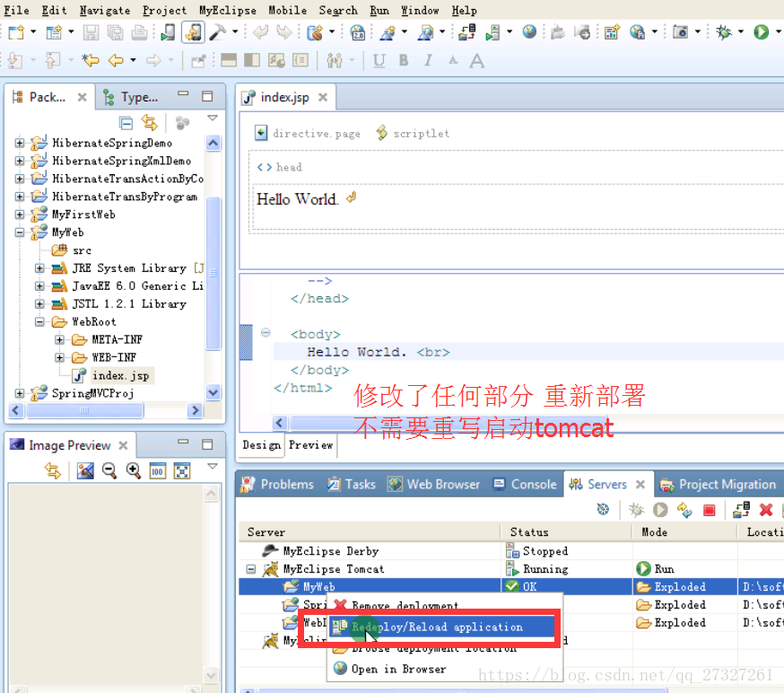Click the Debug server icon in Servers toolbar
The height and width of the screenshot is (693, 784).
[x=636, y=510]
